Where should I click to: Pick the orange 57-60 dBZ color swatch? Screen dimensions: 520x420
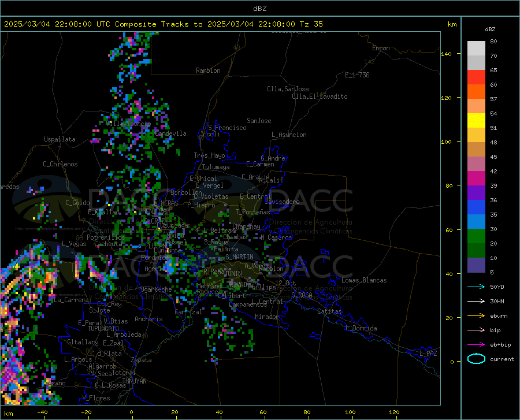coord(476,92)
